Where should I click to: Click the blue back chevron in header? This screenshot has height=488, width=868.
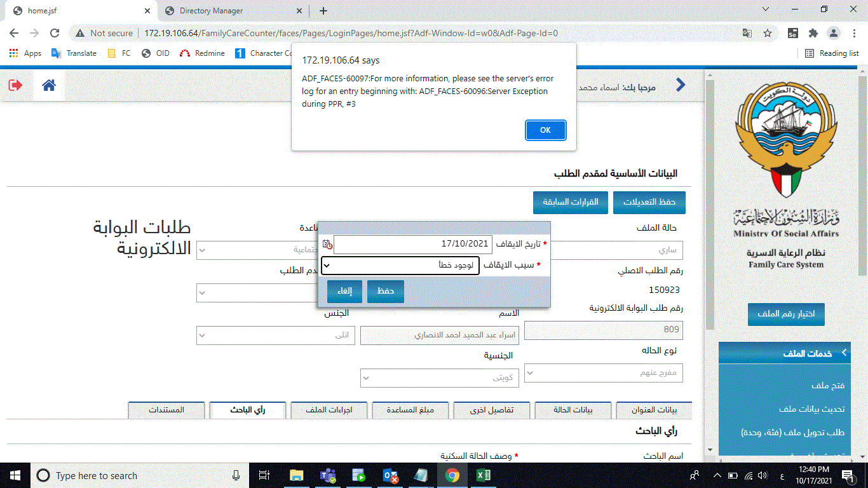[681, 85]
